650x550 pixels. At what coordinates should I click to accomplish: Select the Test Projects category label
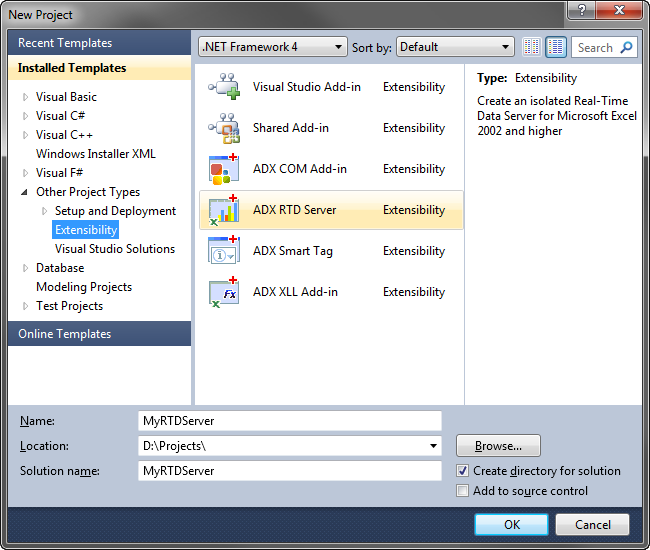pyautogui.click(x=70, y=306)
